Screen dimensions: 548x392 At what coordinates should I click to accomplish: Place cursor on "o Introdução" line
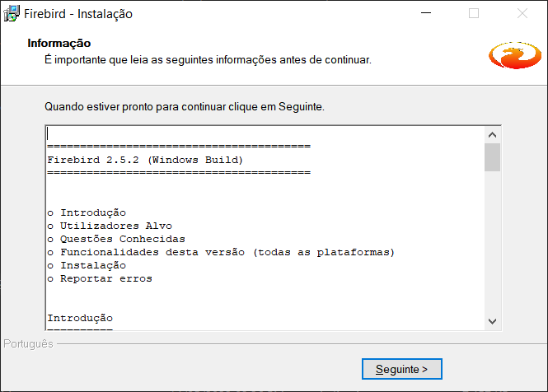(87, 212)
